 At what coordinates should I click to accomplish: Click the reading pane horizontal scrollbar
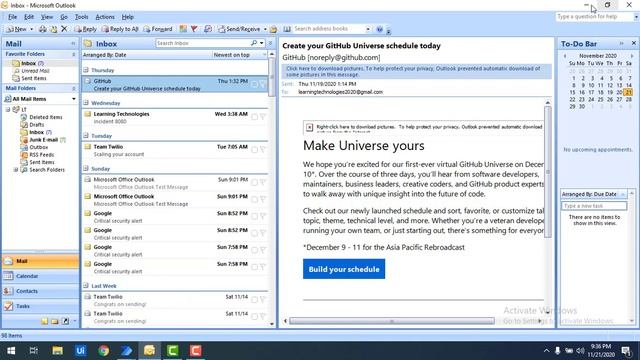point(392,321)
